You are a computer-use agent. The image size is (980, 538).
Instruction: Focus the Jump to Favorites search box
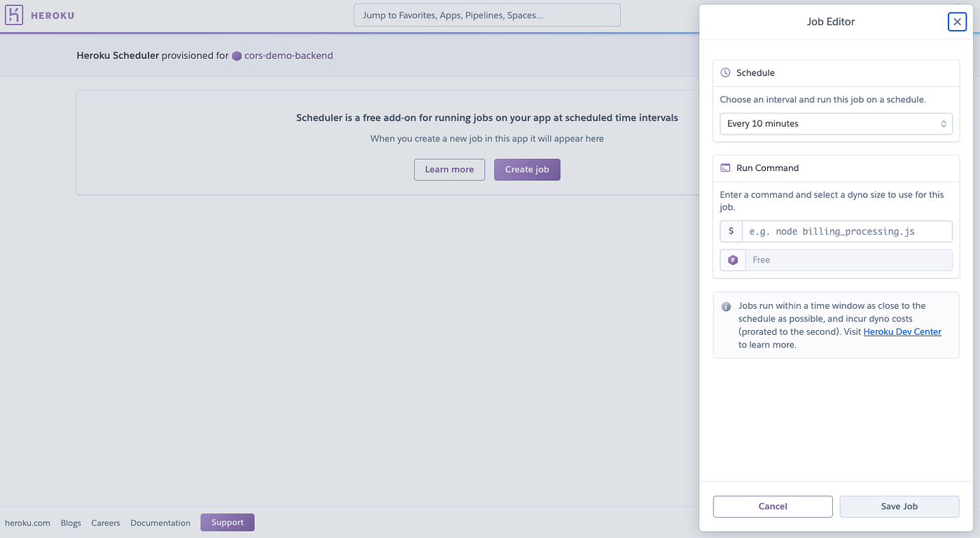tap(487, 15)
